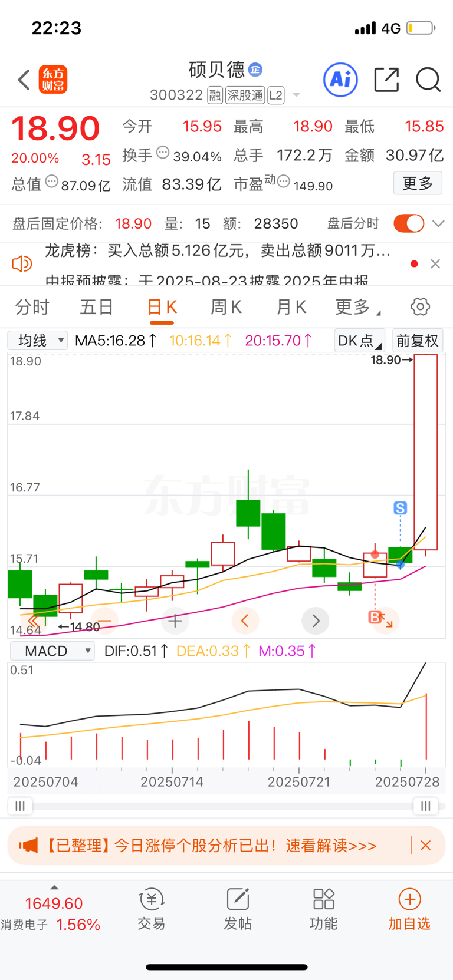The width and height of the screenshot is (453, 980).
Task: Switch to 月K tab
Action: tap(291, 307)
